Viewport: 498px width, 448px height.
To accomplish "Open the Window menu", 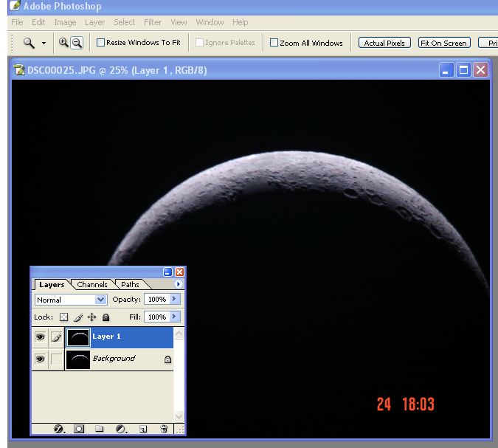I will pyautogui.click(x=210, y=22).
